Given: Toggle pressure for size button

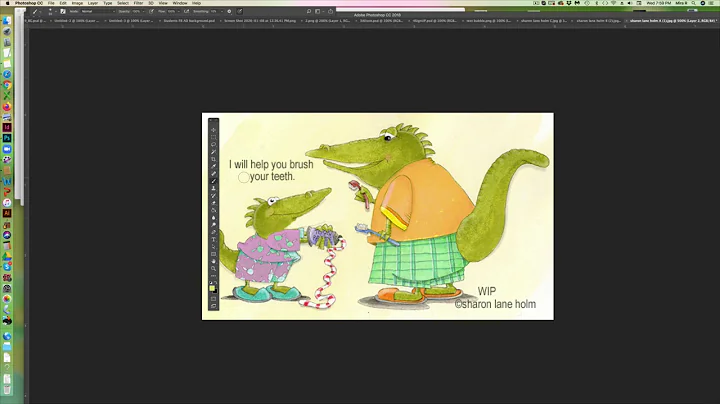Looking at the screenshot, I should click(x=240, y=11).
